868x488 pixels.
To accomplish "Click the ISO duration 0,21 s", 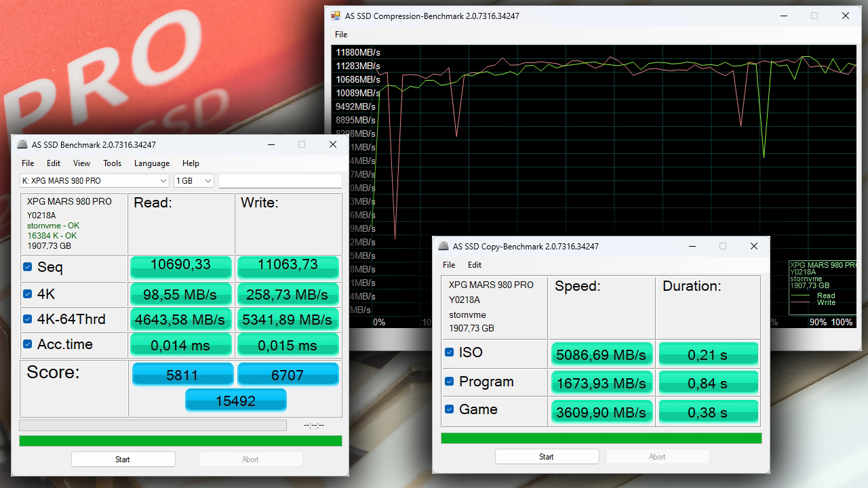I will coord(708,354).
